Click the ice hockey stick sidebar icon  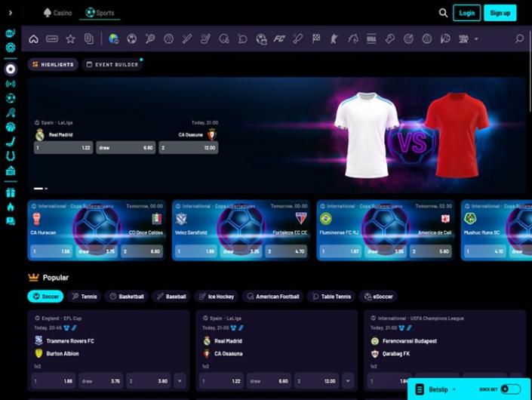coord(11,141)
